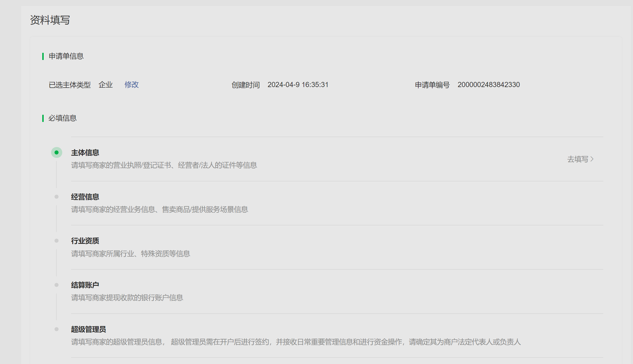Click the 经营信息 step dot
Viewport: 633px width, 364px height.
(57, 197)
